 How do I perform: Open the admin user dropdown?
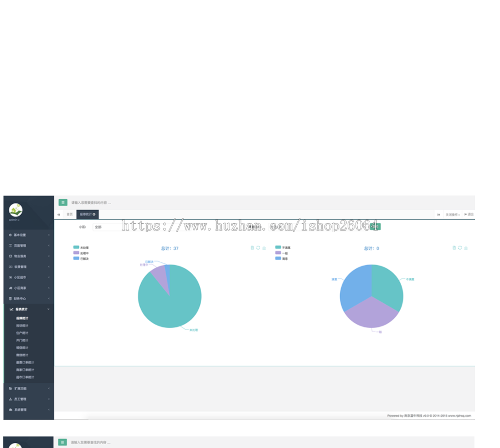(14, 220)
